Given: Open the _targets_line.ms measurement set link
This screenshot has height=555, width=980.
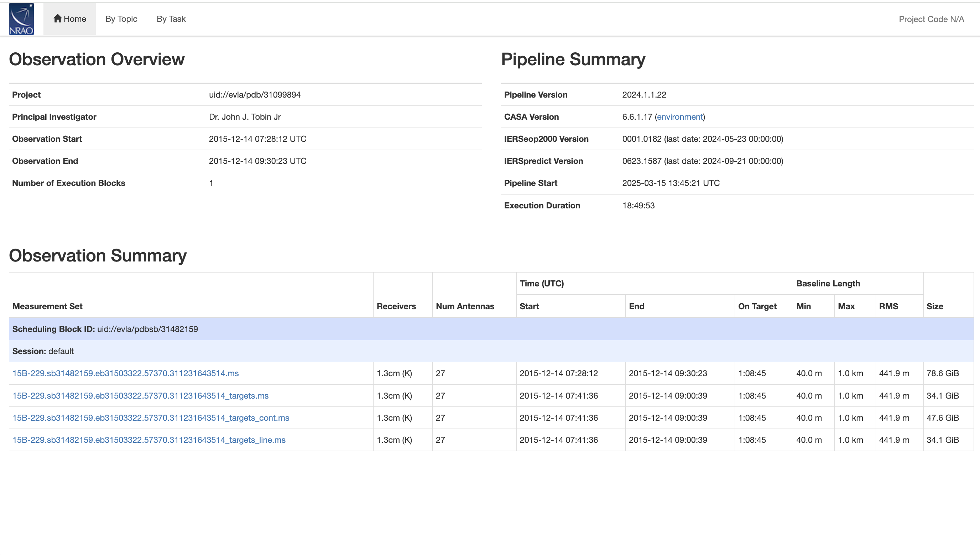Looking at the screenshot, I should 149,440.
